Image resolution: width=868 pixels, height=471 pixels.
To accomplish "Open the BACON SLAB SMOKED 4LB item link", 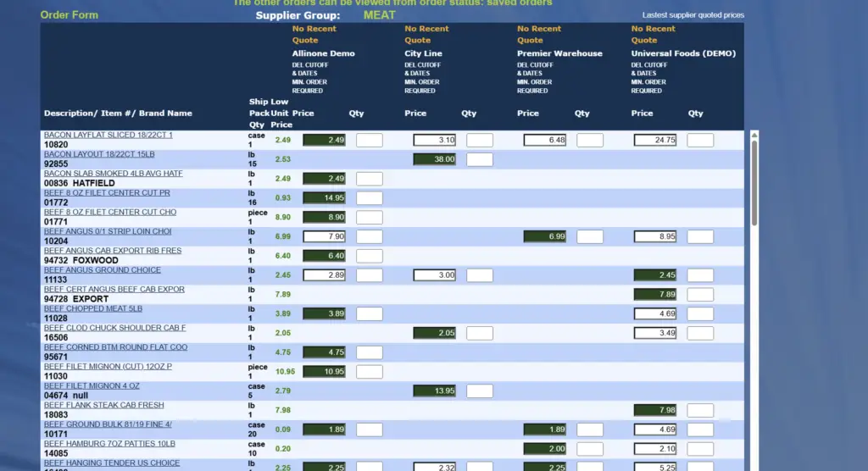I will pyautogui.click(x=113, y=174).
